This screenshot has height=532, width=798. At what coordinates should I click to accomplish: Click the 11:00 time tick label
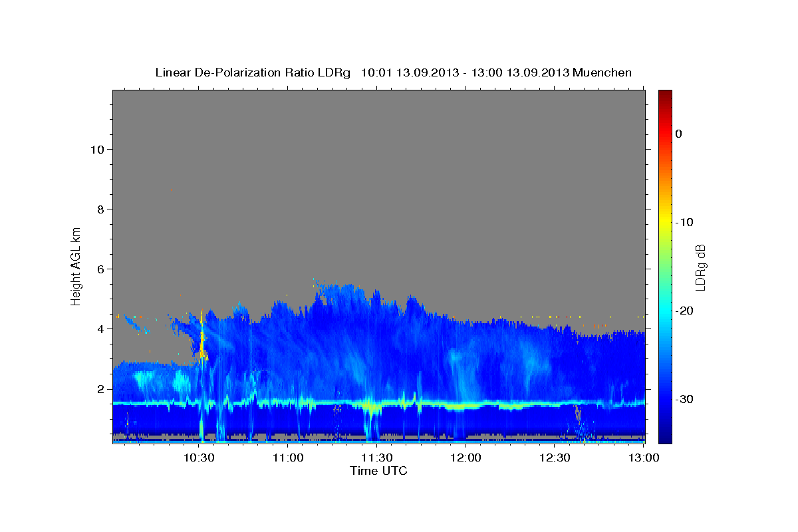coord(288,458)
